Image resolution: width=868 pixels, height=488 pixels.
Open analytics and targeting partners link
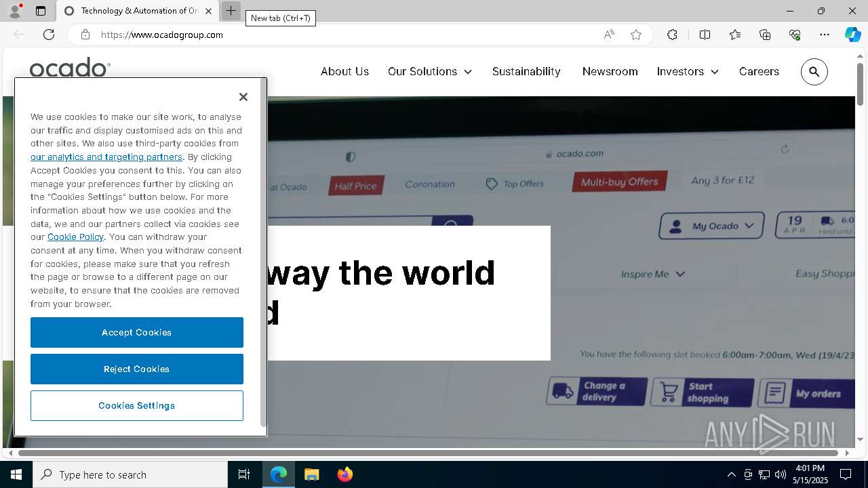[x=106, y=157]
